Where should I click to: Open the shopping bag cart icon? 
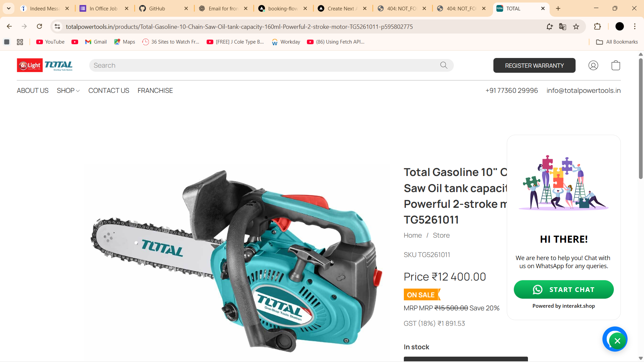[615, 65]
